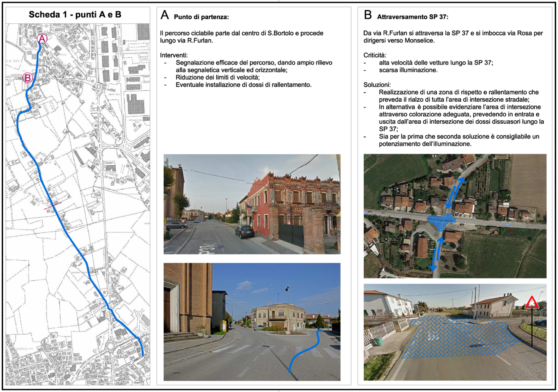Click 'Eventuale installazione di dossi di rallentamento.' line
Viewport: 558px width, 392px height.
click(x=244, y=85)
